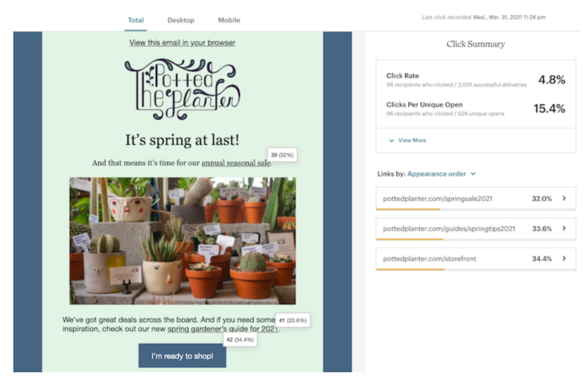
Task: Click the 42 (34.4%) click badge
Action: (240, 339)
